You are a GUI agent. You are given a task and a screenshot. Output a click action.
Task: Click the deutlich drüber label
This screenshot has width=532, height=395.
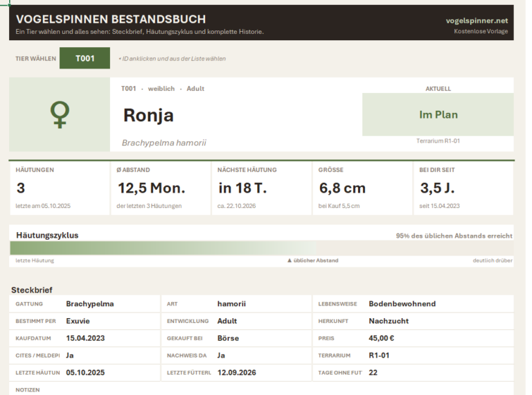click(493, 261)
